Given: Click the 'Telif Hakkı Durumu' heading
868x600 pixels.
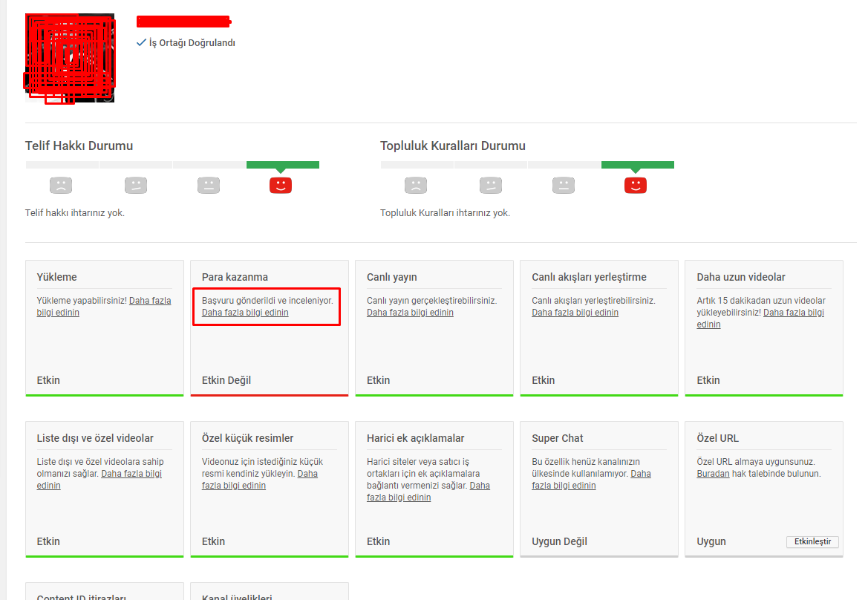Looking at the screenshot, I should coord(79,146).
